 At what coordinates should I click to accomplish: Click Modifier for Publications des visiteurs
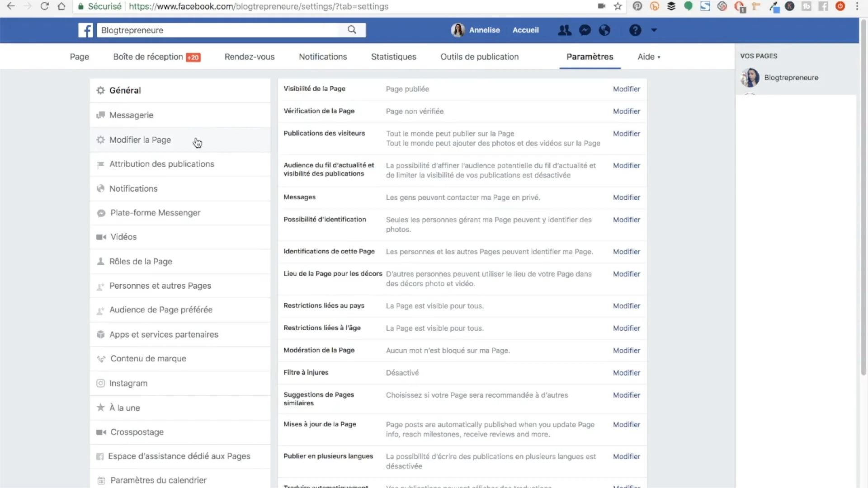(x=626, y=134)
